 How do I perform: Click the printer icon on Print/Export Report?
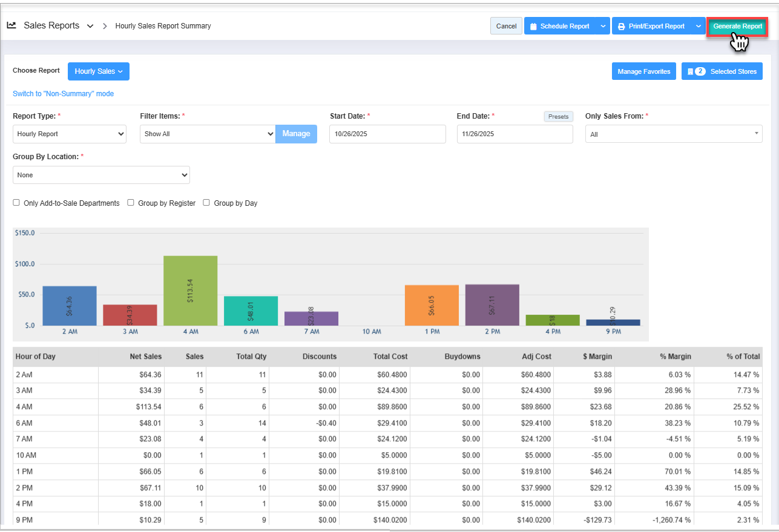click(621, 27)
